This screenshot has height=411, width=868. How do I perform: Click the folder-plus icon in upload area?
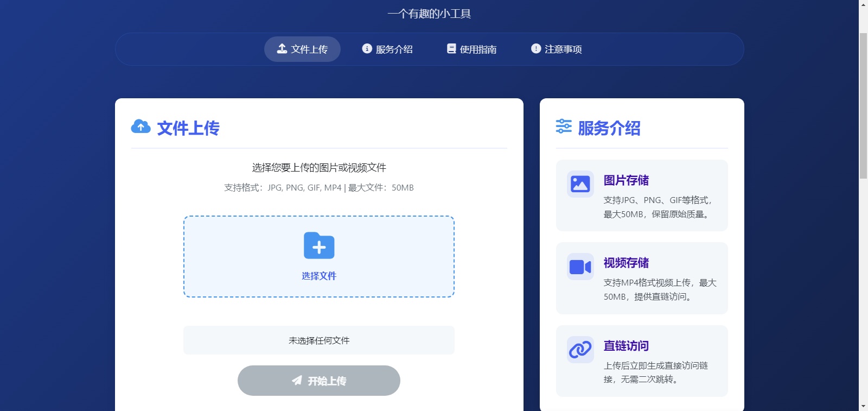coord(319,246)
